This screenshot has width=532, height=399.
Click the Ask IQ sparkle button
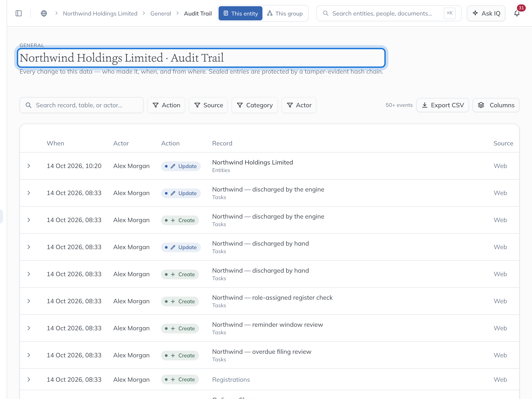click(486, 14)
